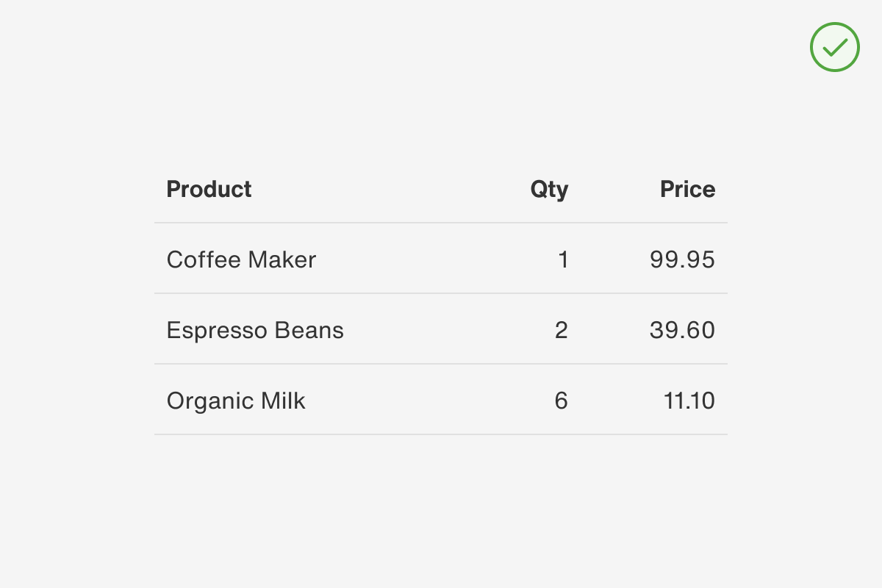Choose the Organic Milk product cell

[x=236, y=401]
